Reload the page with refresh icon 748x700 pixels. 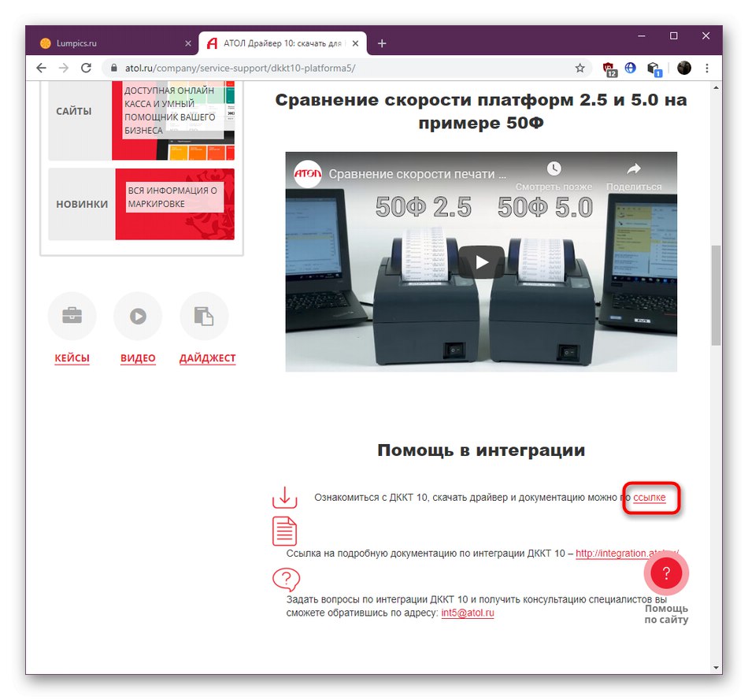pos(86,69)
